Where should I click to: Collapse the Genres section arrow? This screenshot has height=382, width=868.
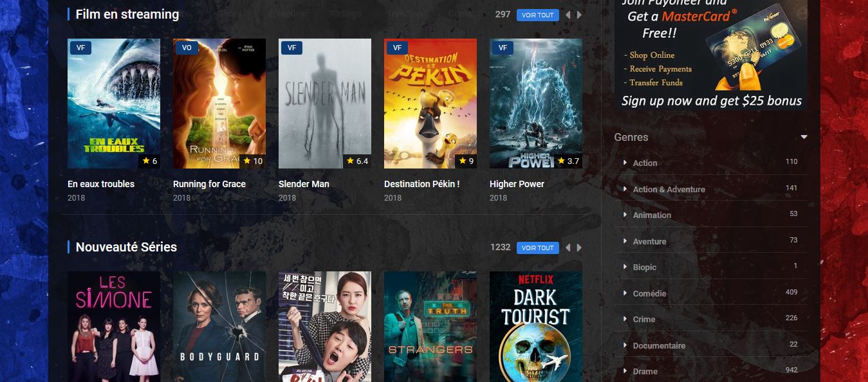[804, 137]
